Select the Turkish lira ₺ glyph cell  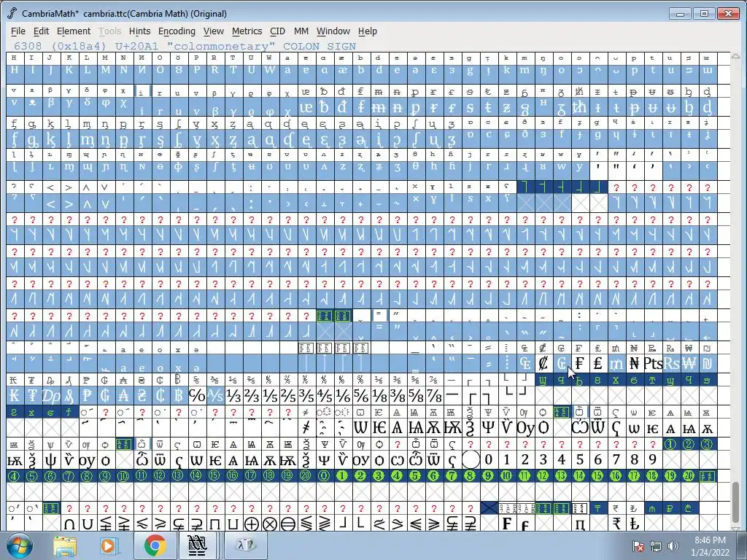pos(634,524)
